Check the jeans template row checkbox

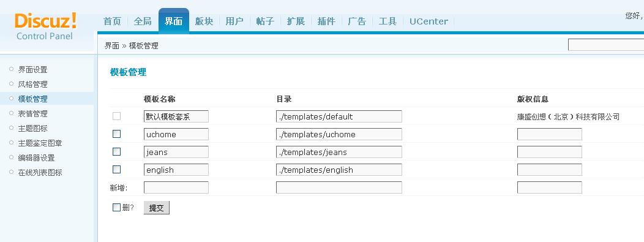[x=117, y=151]
